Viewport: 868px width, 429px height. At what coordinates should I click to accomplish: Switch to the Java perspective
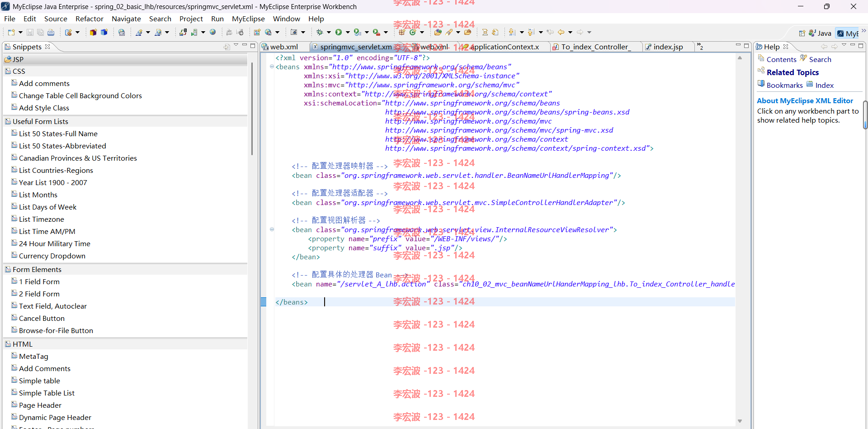(x=820, y=33)
